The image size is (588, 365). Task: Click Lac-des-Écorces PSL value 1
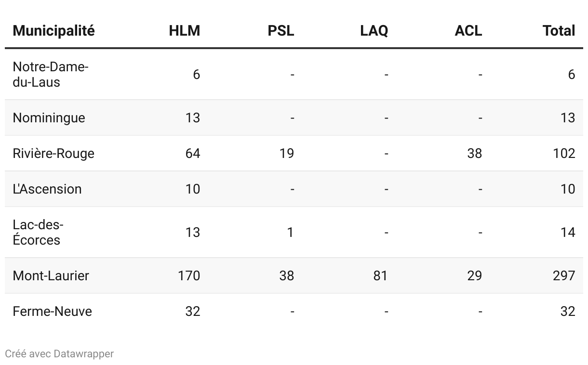tap(290, 232)
